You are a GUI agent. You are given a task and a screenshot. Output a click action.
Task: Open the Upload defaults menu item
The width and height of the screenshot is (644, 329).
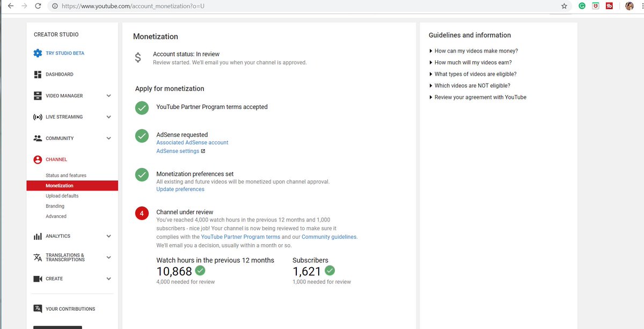(62, 196)
